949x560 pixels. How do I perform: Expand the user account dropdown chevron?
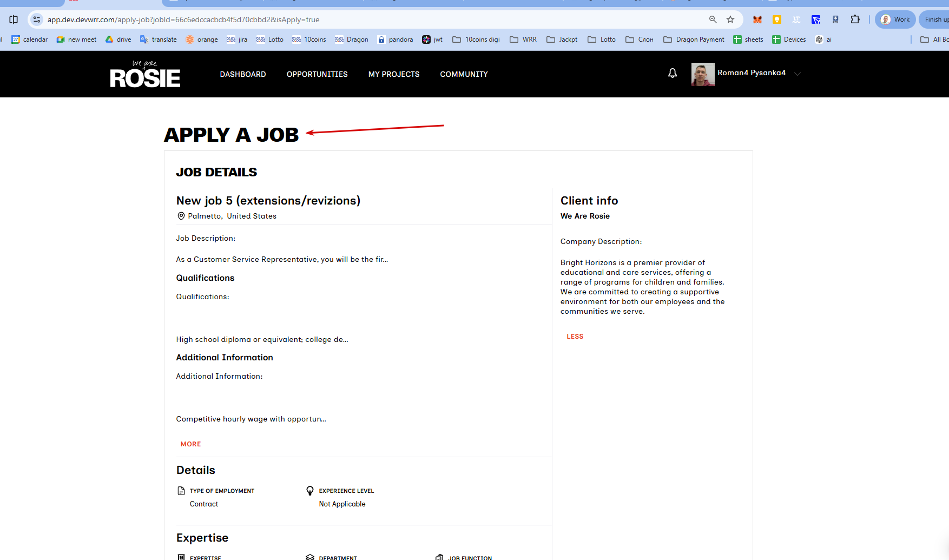(x=797, y=74)
